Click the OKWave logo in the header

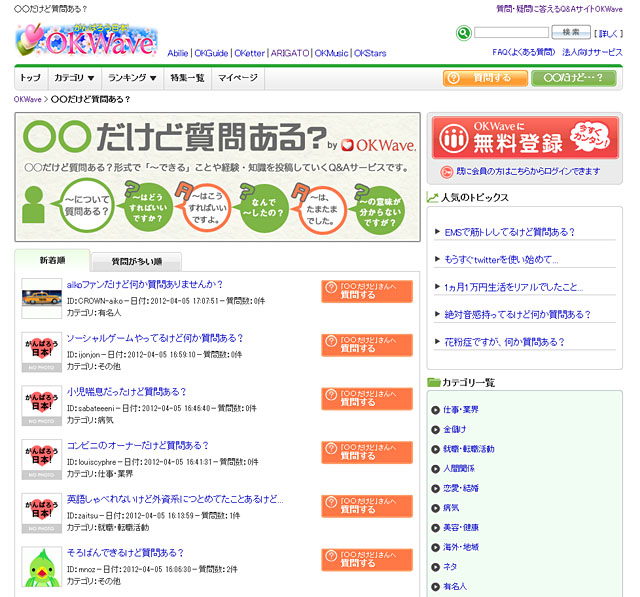(86, 40)
